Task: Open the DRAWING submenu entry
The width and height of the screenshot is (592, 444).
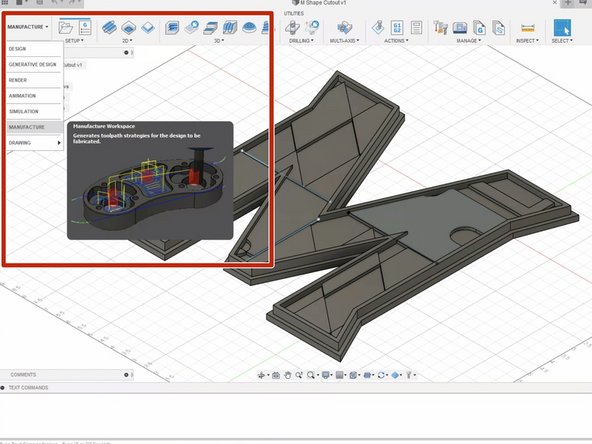Action: click(34, 143)
